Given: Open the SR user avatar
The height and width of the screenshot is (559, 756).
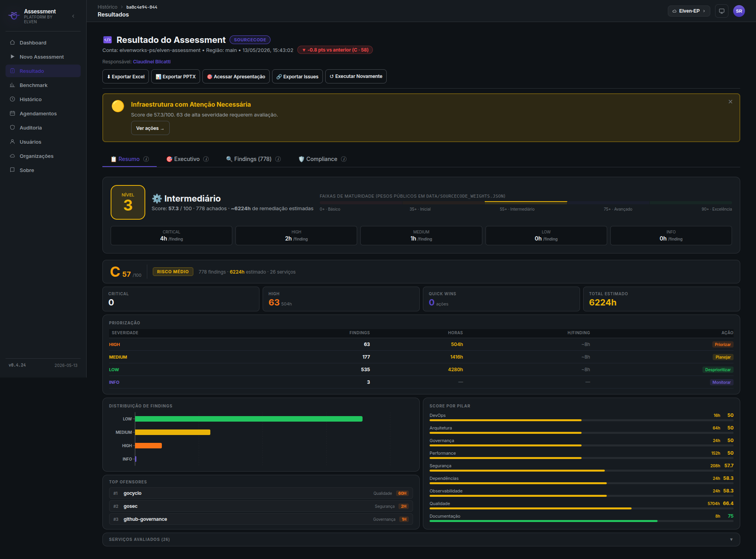Looking at the screenshot, I should pos(739,11).
